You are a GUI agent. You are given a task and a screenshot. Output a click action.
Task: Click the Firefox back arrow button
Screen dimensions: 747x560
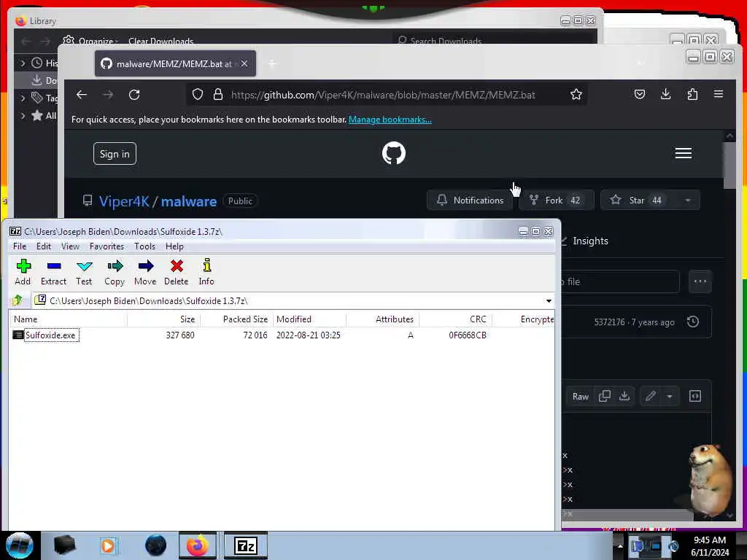click(82, 94)
